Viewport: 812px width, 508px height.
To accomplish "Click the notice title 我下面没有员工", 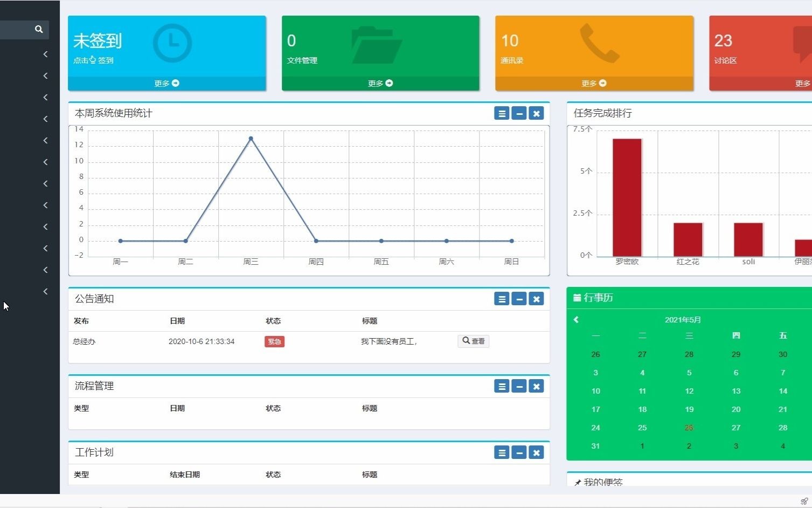I will (x=388, y=341).
